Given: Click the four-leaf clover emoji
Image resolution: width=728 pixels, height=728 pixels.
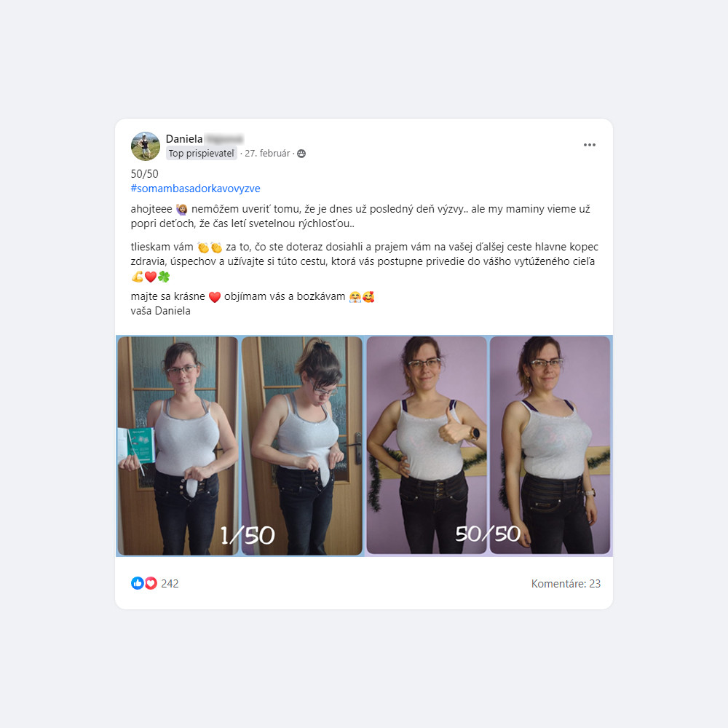Looking at the screenshot, I should click(x=164, y=277).
